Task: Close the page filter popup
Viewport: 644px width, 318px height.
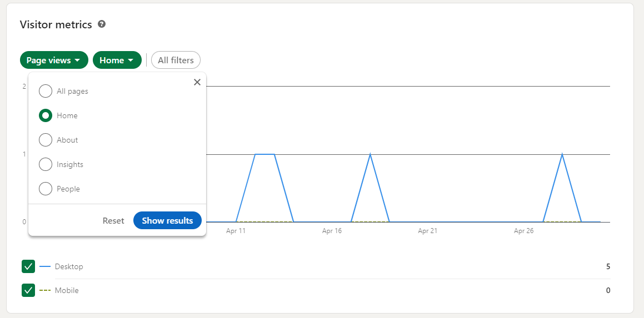Action: click(197, 82)
